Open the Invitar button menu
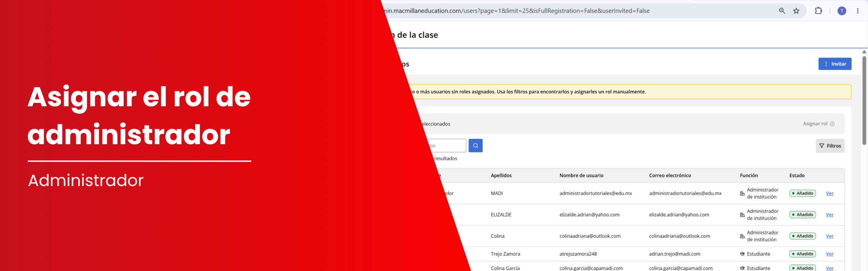The height and width of the screenshot is (271, 868). click(x=835, y=64)
